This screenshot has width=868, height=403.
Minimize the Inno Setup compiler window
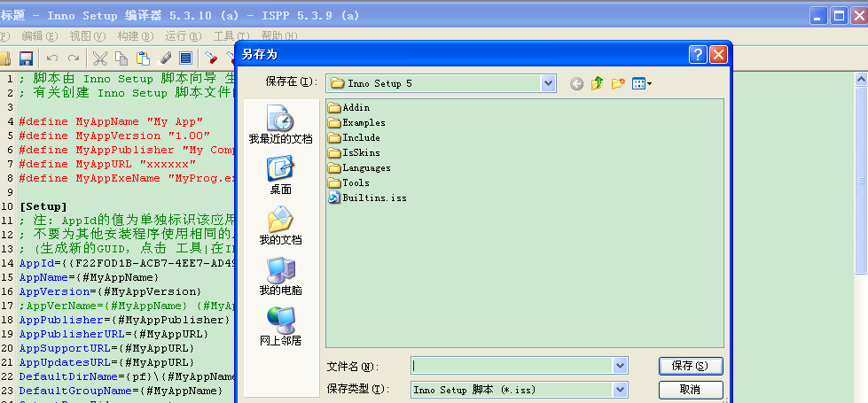pos(819,15)
